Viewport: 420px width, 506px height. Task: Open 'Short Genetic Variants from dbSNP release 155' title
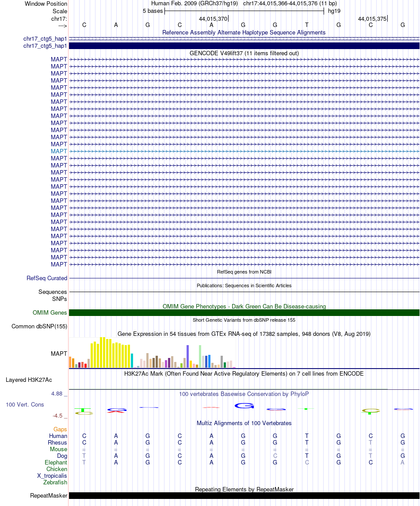(x=244, y=320)
